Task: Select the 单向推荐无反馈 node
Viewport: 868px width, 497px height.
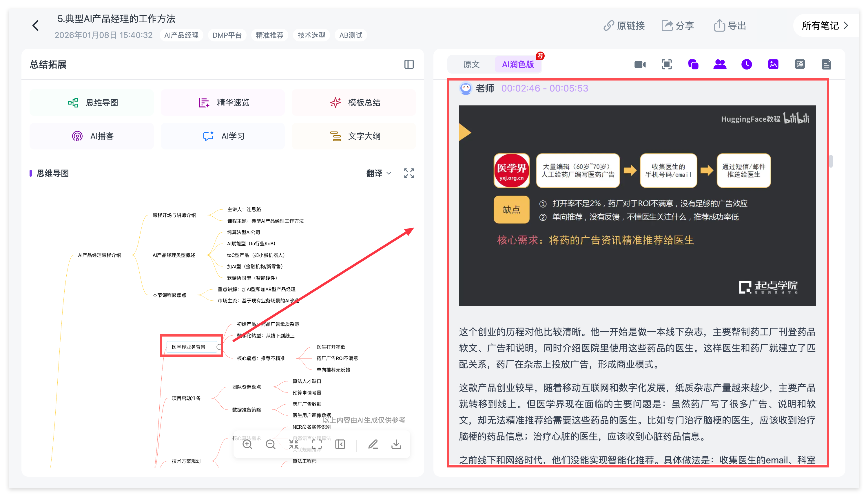Action: [333, 370]
